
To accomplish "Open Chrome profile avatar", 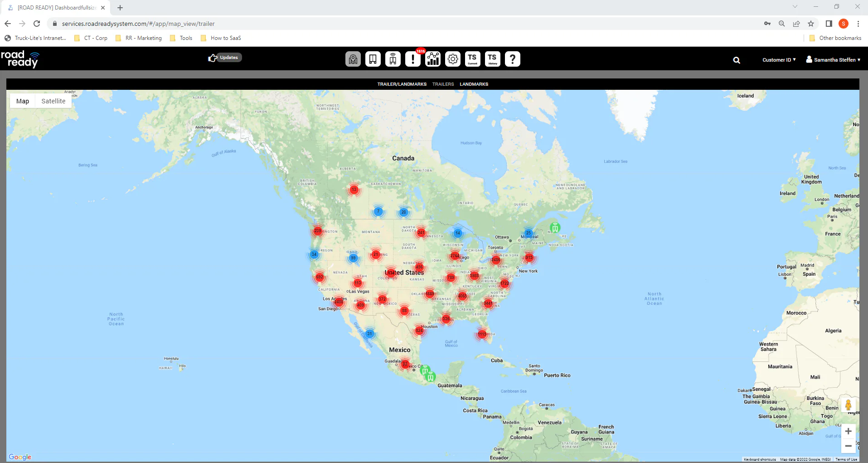I will pos(844,24).
